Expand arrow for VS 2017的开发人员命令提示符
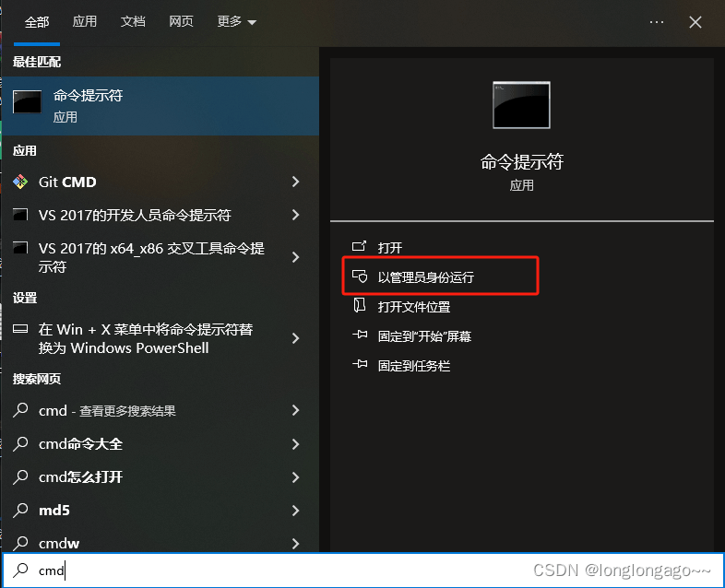This screenshot has height=588, width=725. coord(296,215)
